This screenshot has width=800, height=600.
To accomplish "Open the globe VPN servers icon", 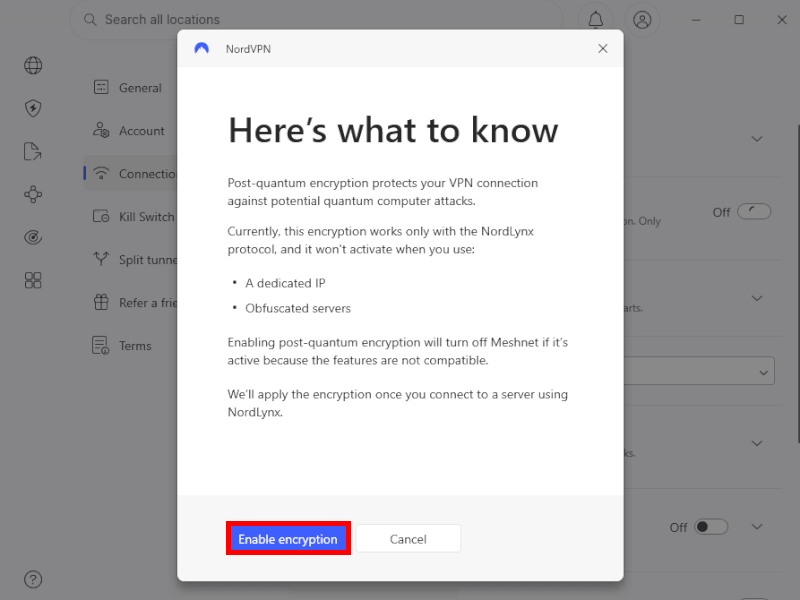I will click(x=33, y=65).
